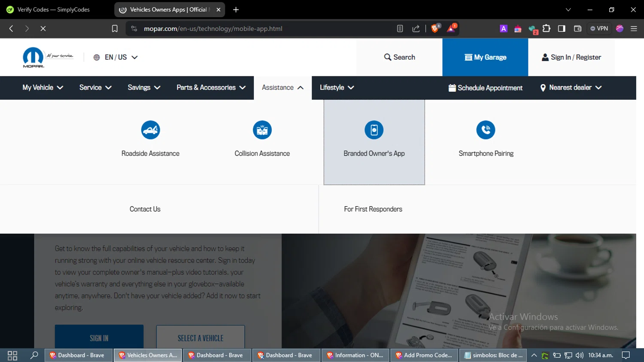Click the Brave Rewards triangle icon
The height and width of the screenshot is (362, 644).
click(x=452, y=28)
